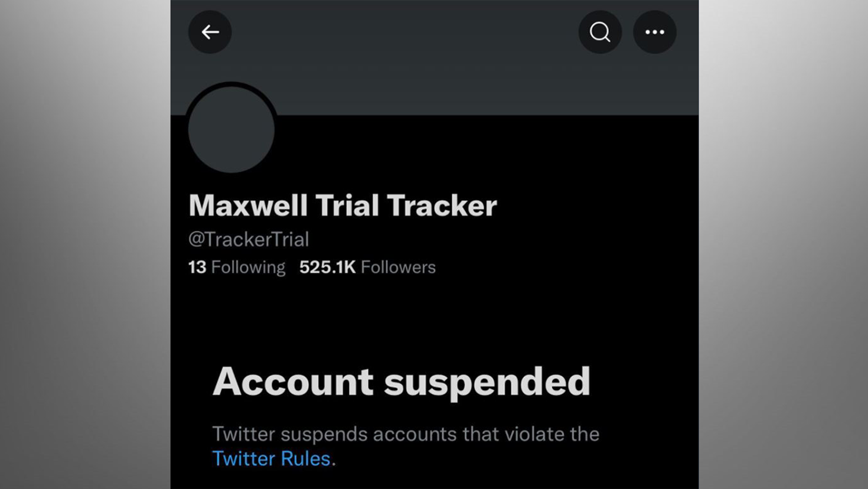The width and height of the screenshot is (868, 489).
Task: Click the word "Maxwell" in the profile name
Action: 248,206
